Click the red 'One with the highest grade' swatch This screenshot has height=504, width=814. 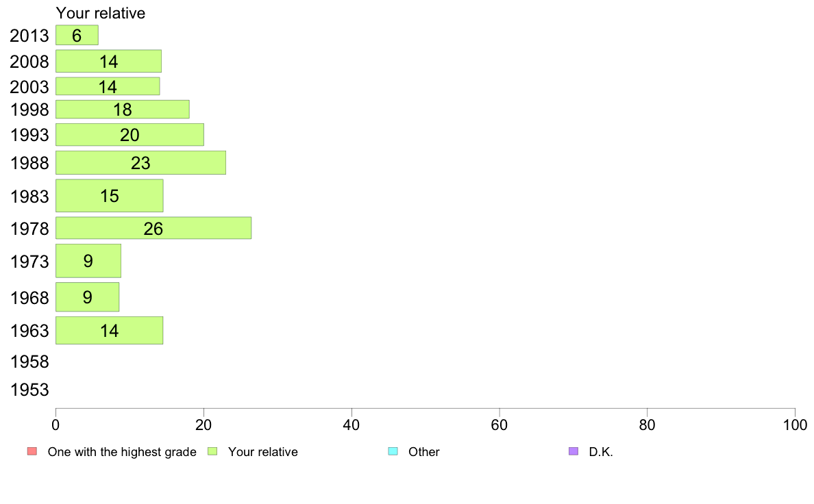click(x=32, y=451)
